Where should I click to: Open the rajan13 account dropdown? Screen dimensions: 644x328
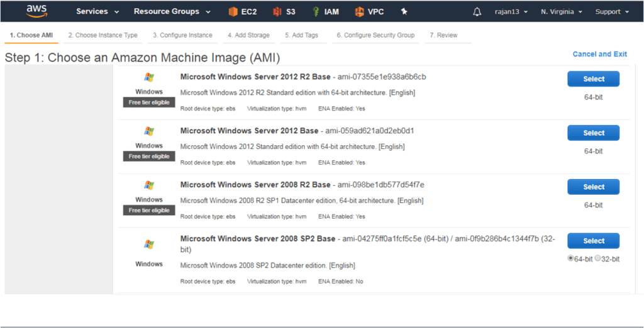coord(511,12)
